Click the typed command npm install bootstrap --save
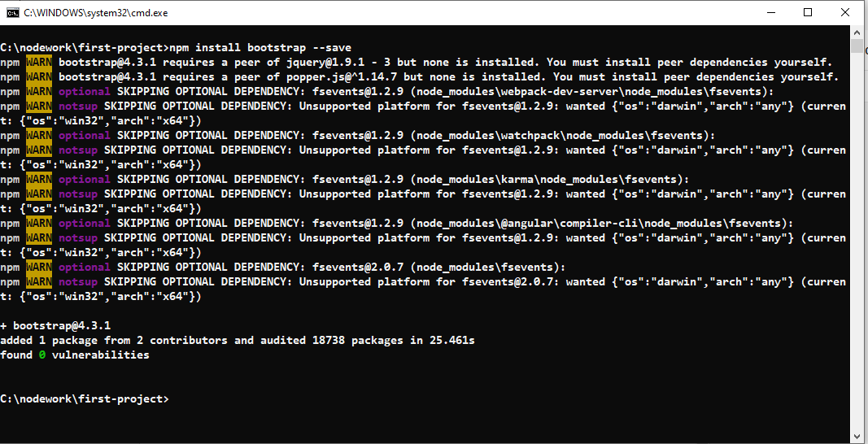The image size is (868, 444). tap(260, 48)
